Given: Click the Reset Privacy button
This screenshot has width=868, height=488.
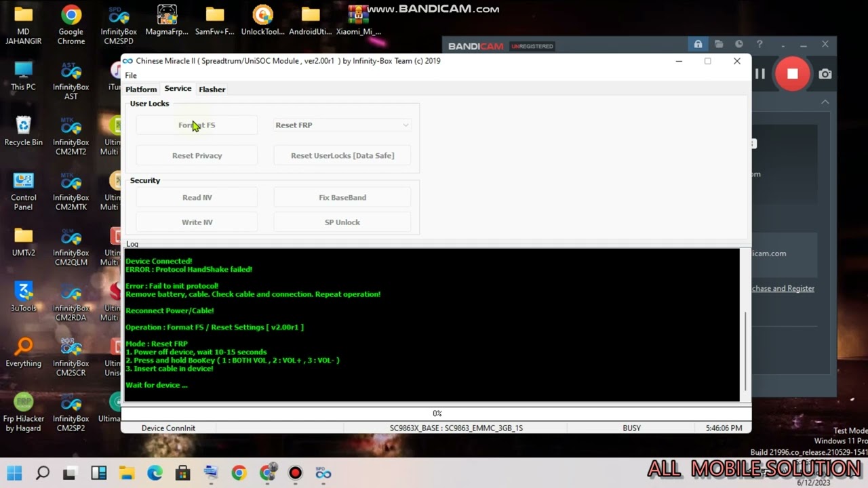Looking at the screenshot, I should [197, 155].
